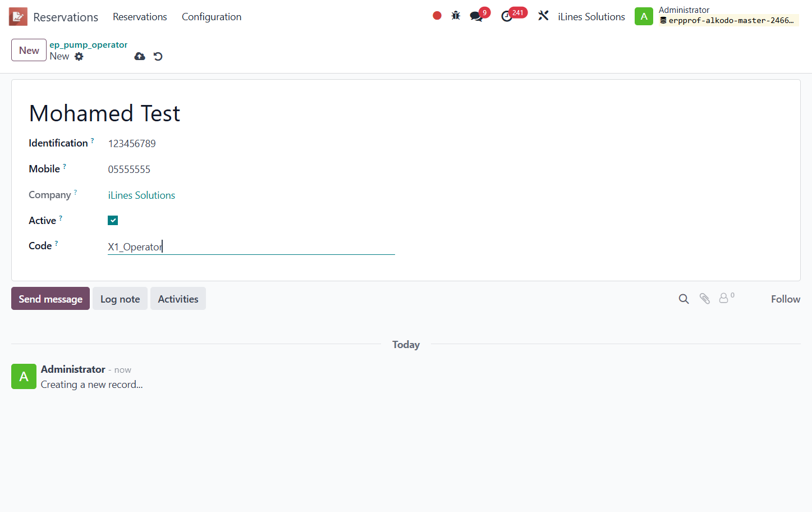
Task: Open the Activities button
Action: coord(178,299)
